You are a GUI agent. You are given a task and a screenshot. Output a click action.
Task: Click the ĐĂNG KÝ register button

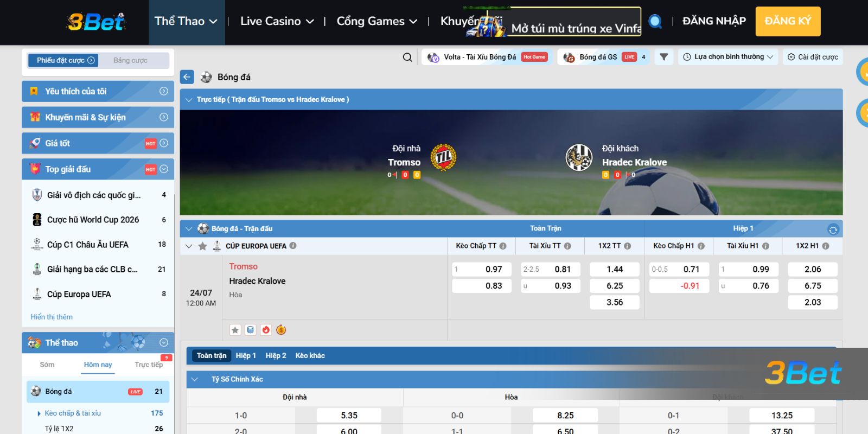pyautogui.click(x=788, y=21)
